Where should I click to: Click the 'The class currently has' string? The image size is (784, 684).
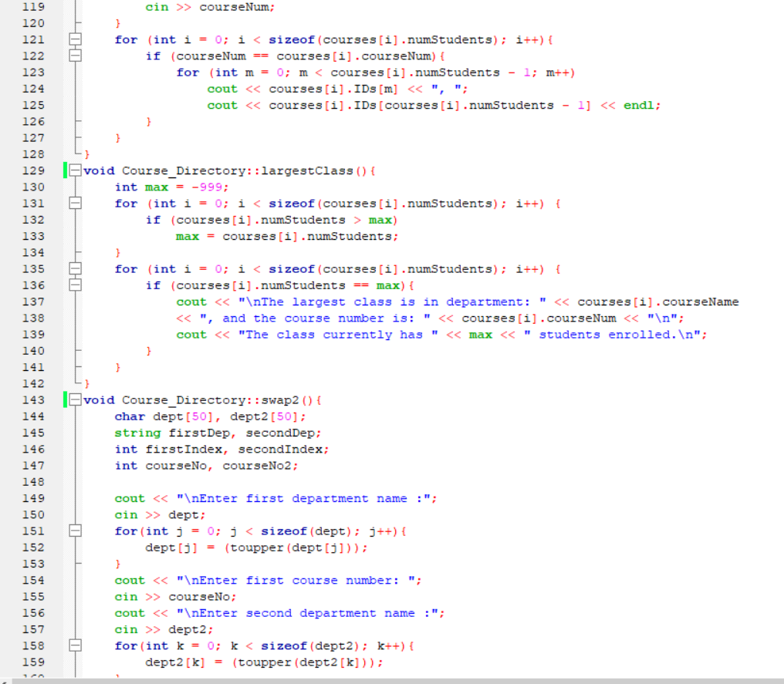point(338,334)
